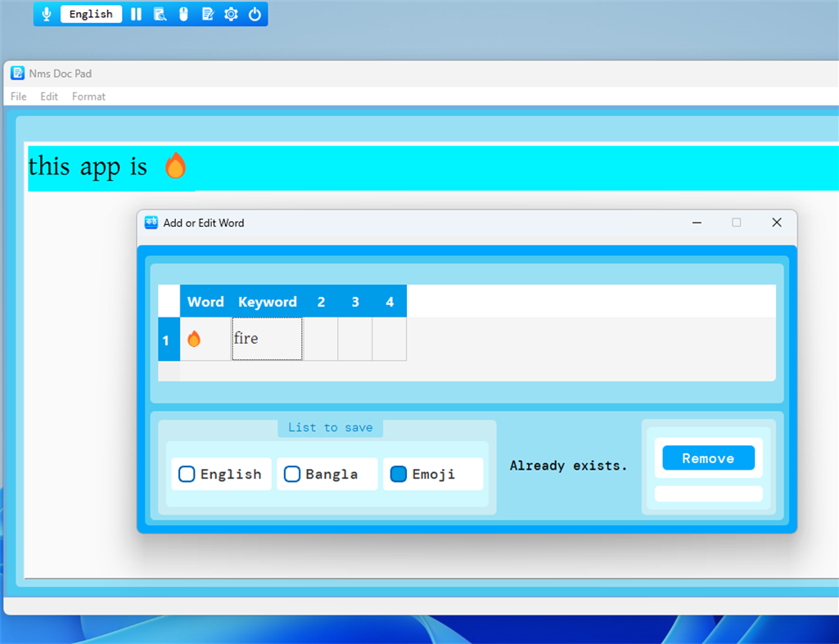Click the Remove button
This screenshot has height=644, width=839.
click(707, 458)
